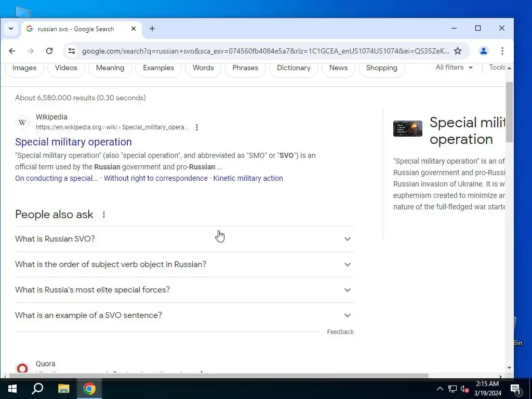Open the Chrome profile avatar
Screen dimensions: 532x399
click(484, 51)
